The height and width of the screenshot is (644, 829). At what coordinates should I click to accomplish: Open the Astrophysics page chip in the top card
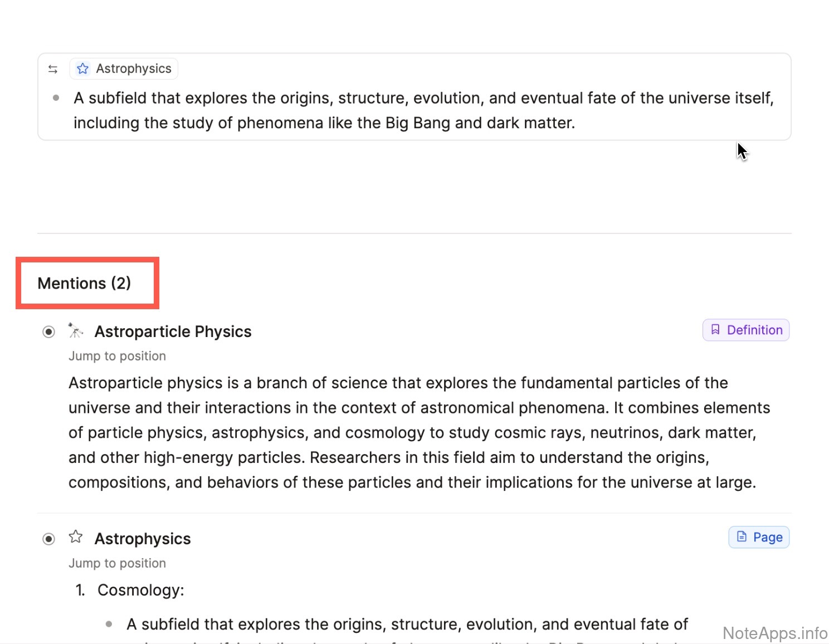[x=133, y=69]
